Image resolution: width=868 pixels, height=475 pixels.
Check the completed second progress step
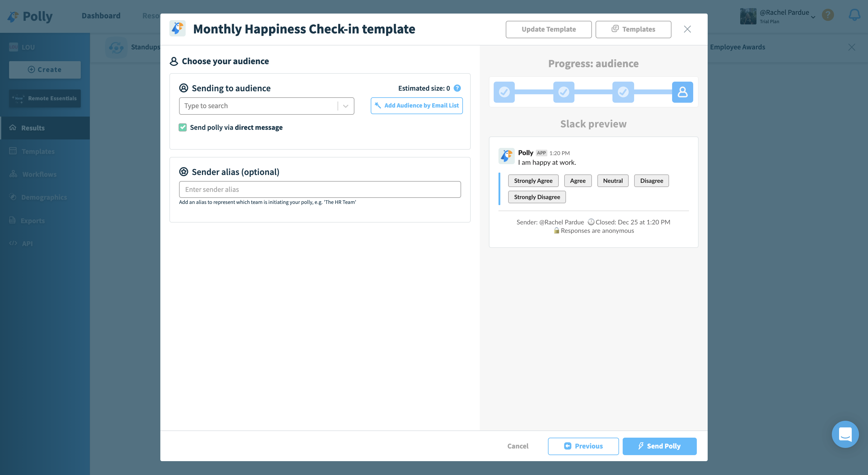[563, 92]
